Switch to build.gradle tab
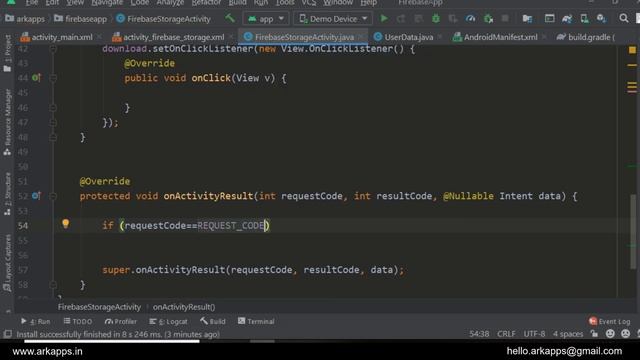Viewport: 640px width, 360px height. [585, 37]
